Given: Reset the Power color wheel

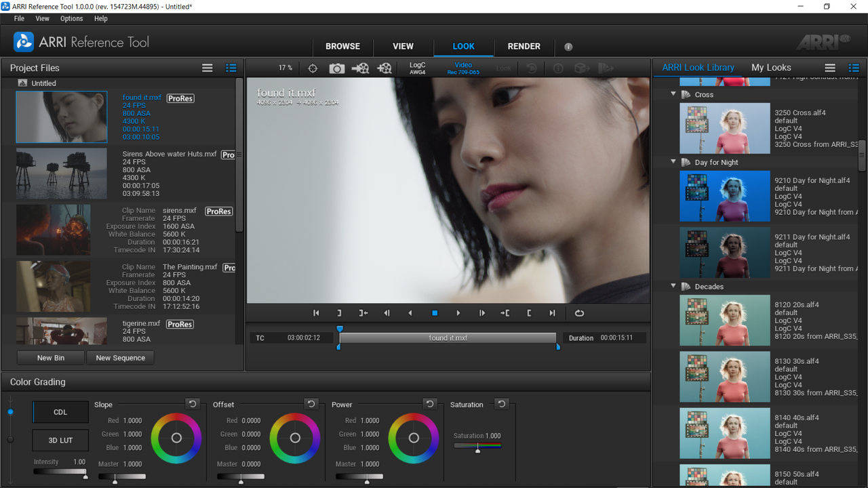Looking at the screenshot, I should tap(430, 404).
